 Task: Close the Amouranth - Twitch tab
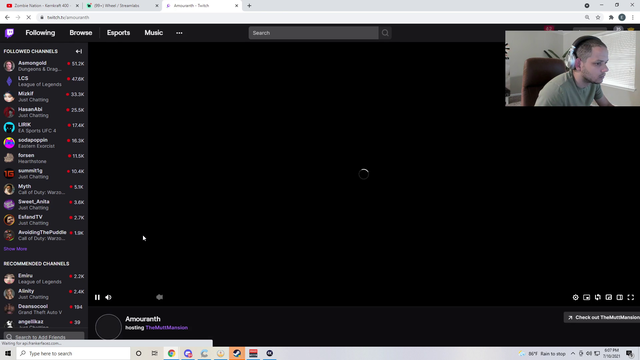pos(236,6)
